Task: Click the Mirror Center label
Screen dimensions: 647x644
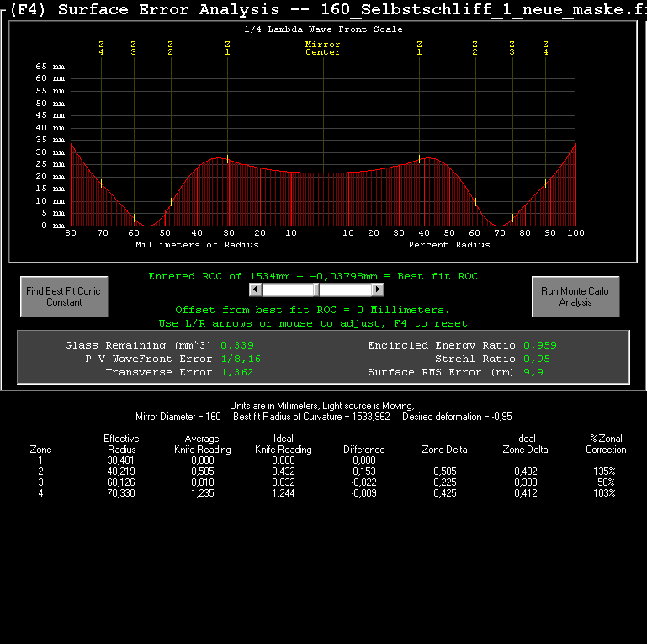Action: [323, 48]
